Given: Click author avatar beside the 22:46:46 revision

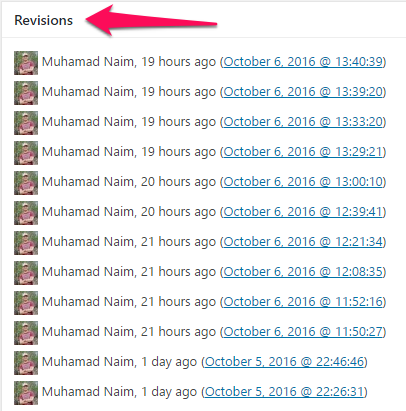Looking at the screenshot, I should click(26, 363).
